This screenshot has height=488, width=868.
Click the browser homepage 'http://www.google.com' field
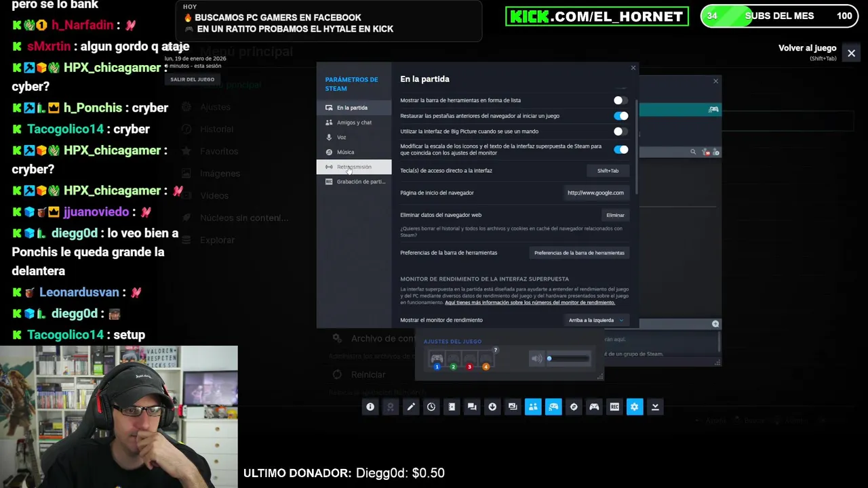[x=595, y=192]
